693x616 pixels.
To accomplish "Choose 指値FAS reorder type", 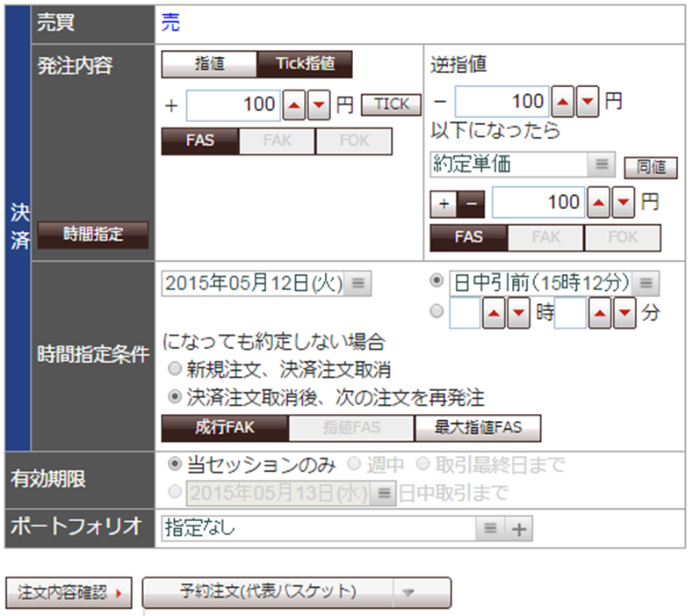I will pyautogui.click(x=352, y=428).
